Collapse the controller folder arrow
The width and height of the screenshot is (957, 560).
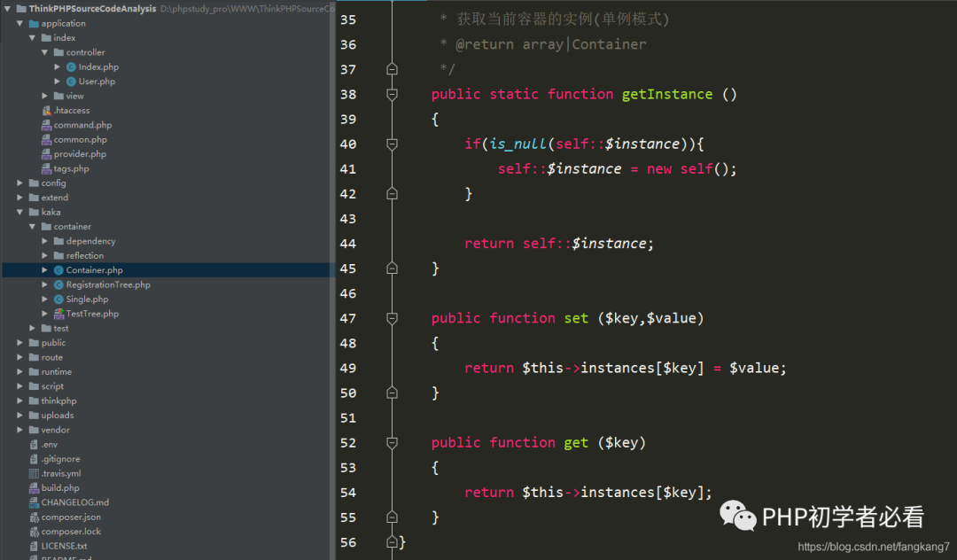click(x=44, y=52)
